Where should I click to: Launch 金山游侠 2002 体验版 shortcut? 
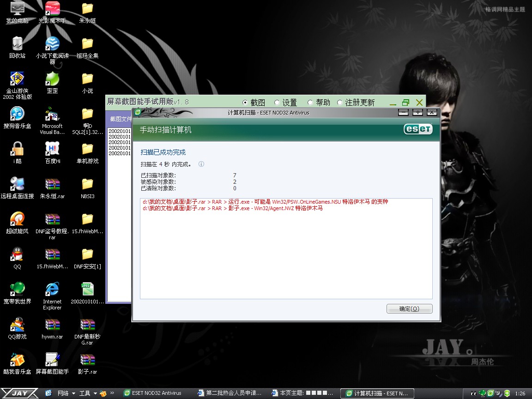point(17,85)
